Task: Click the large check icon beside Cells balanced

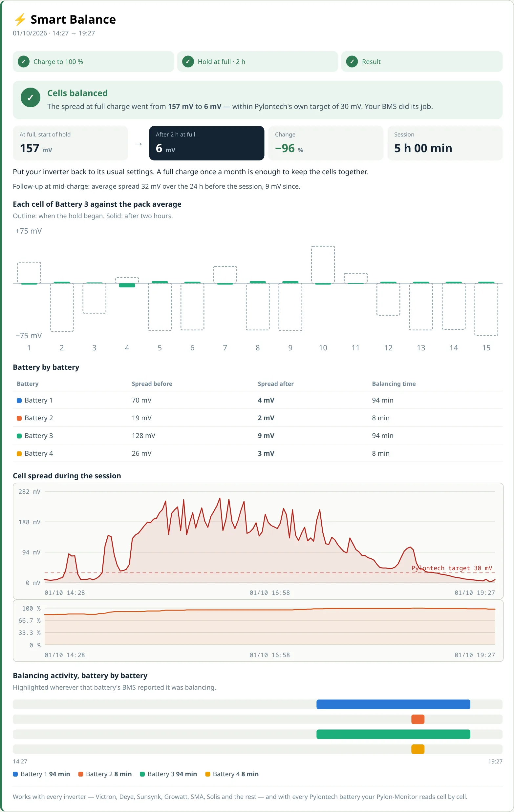Action: (30, 97)
